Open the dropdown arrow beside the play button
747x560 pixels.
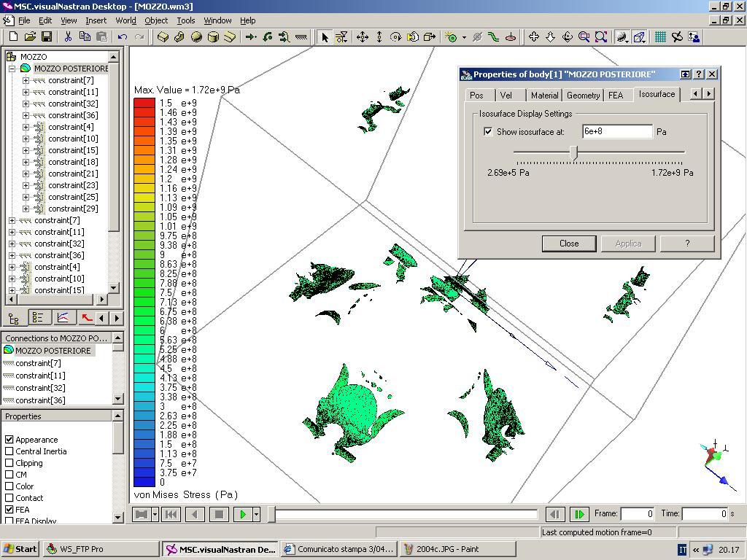click(256, 514)
